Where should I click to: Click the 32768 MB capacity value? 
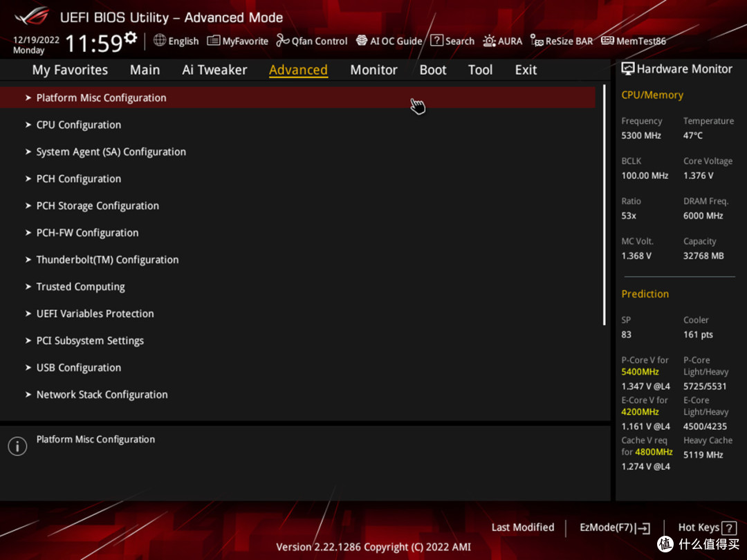[703, 256]
